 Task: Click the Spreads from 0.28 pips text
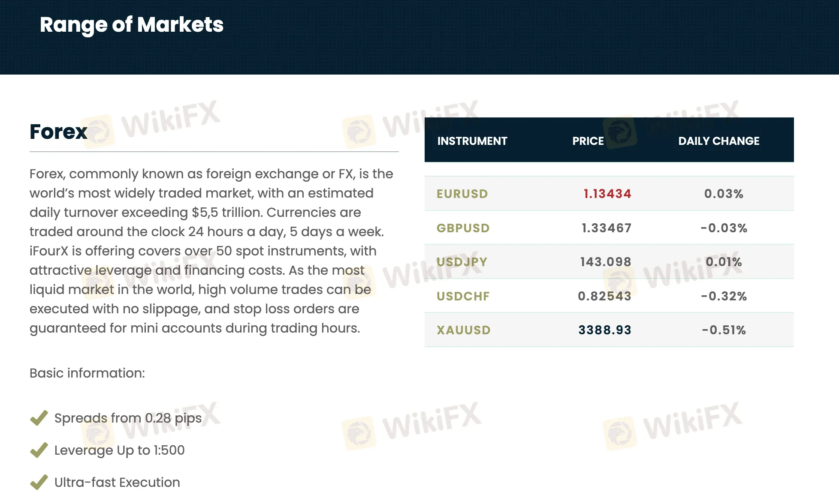click(x=128, y=418)
